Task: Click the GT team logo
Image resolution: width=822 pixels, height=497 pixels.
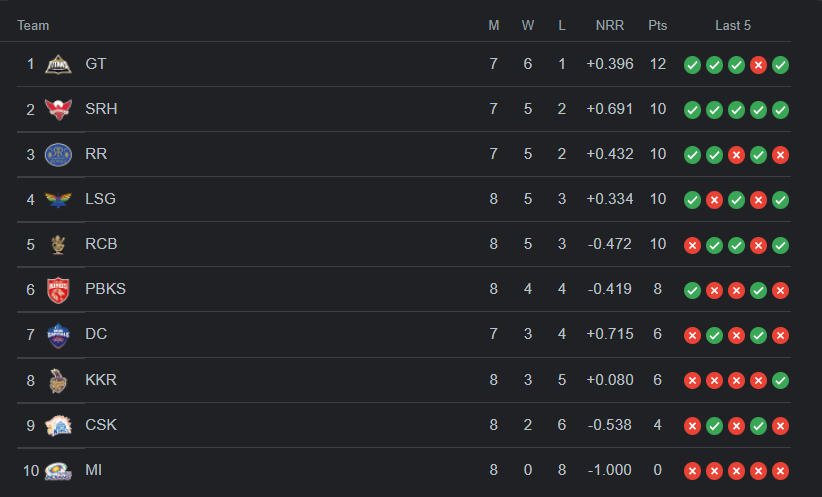Action: tap(59, 64)
